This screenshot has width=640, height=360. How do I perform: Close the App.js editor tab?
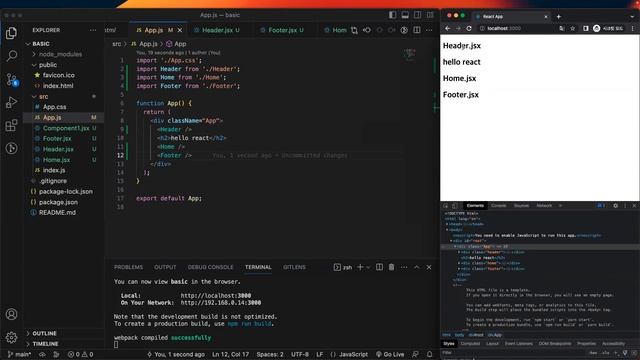[x=180, y=30]
